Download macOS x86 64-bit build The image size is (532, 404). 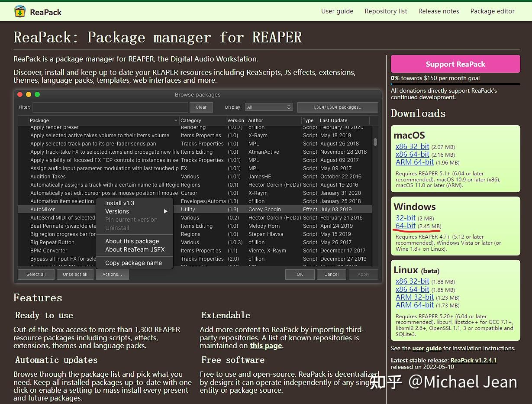[413, 154]
